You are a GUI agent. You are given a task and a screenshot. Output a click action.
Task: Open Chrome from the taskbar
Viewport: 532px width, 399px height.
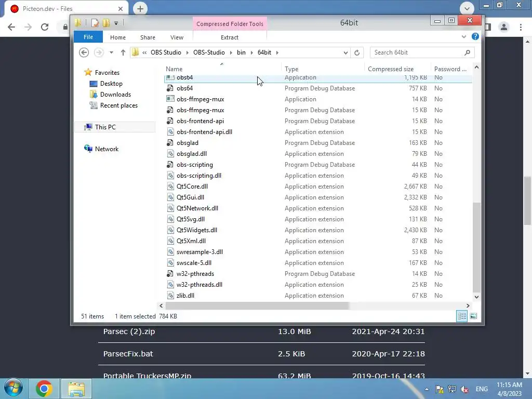pyautogui.click(x=44, y=389)
